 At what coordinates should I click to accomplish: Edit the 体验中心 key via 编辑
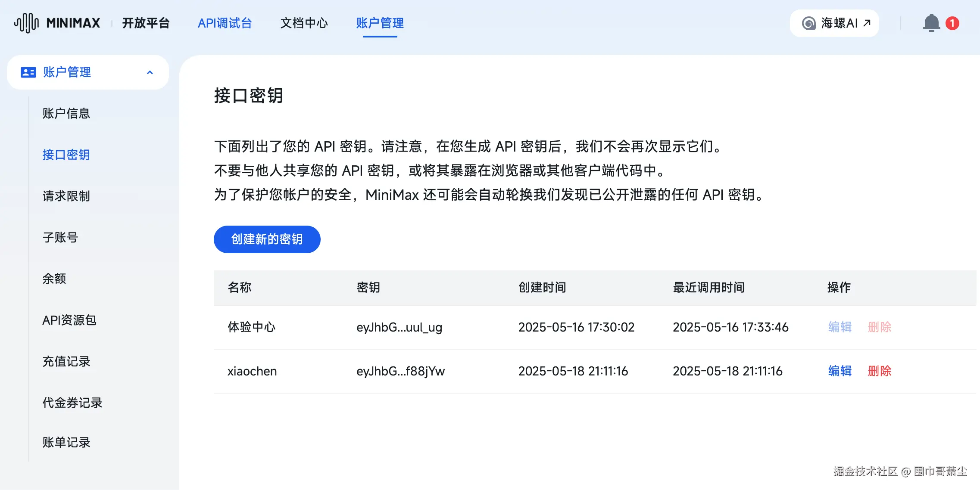pos(840,327)
